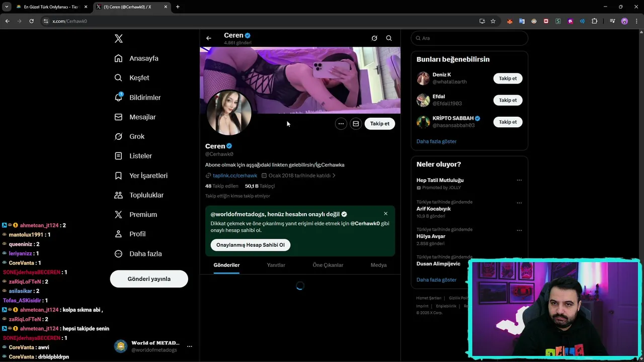The image size is (644, 362).
Task: Open the Profil person icon
Action: coord(118,234)
